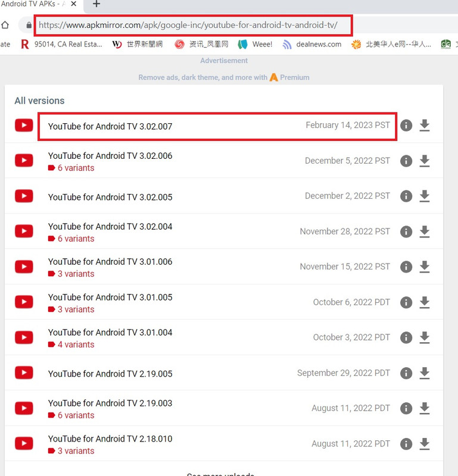
Task: Open YouTube for Android TV 3.01.006 link
Action: tap(110, 262)
